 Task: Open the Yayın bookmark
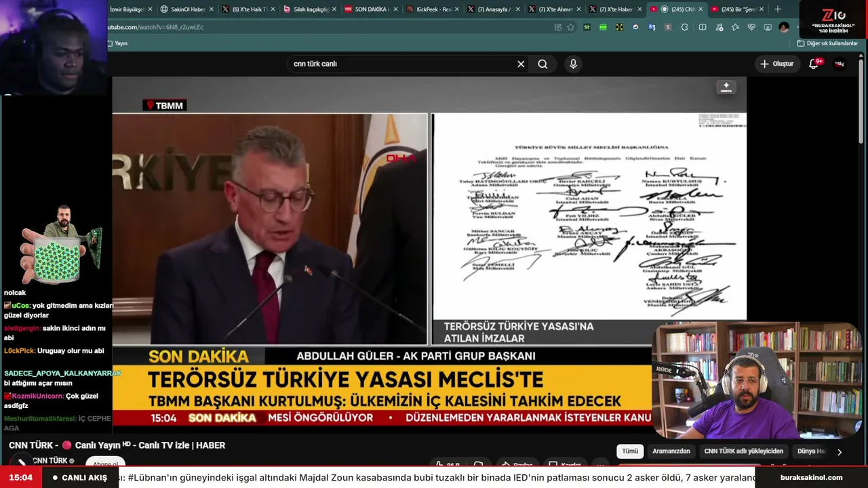tap(117, 43)
